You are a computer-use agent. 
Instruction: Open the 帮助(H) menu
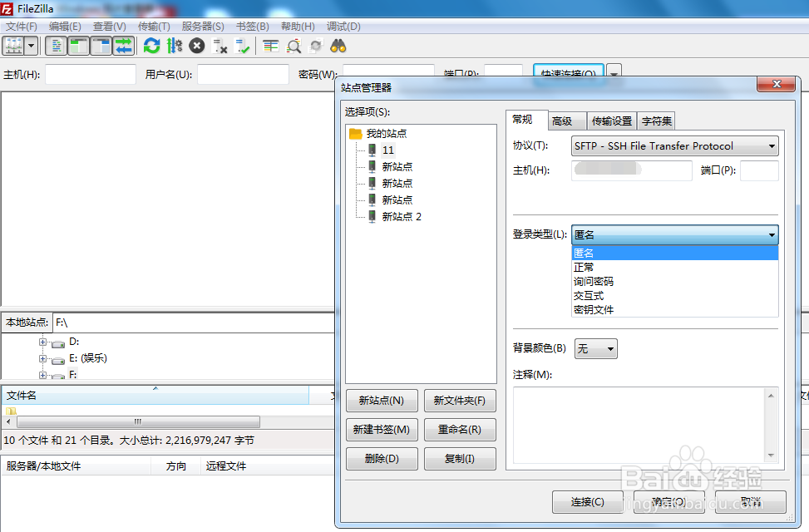(x=298, y=27)
